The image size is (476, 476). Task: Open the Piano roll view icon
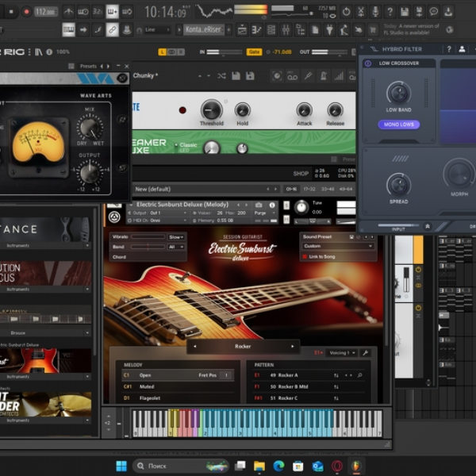pyautogui.click(x=256, y=30)
